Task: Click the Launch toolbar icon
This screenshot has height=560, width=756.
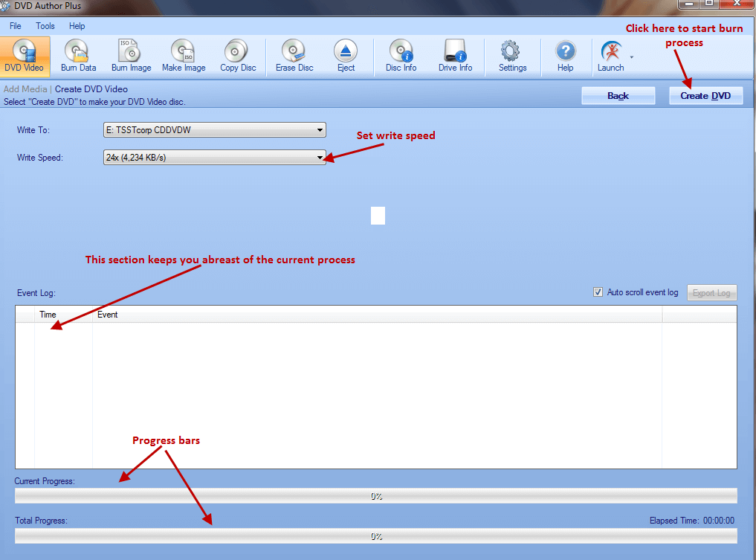Action: point(611,56)
